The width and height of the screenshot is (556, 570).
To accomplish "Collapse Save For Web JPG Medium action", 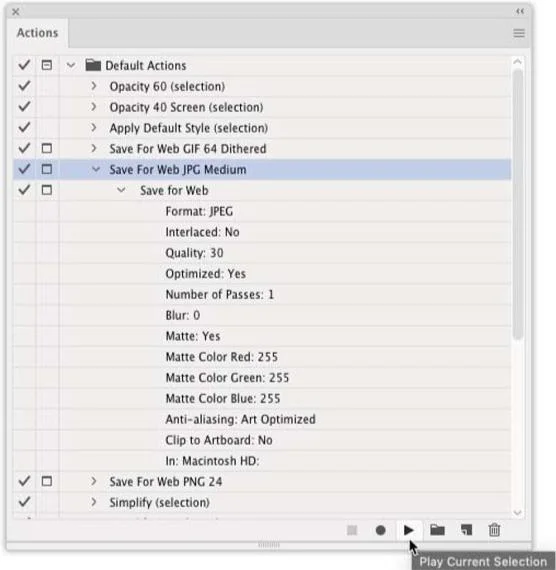I will [96, 169].
